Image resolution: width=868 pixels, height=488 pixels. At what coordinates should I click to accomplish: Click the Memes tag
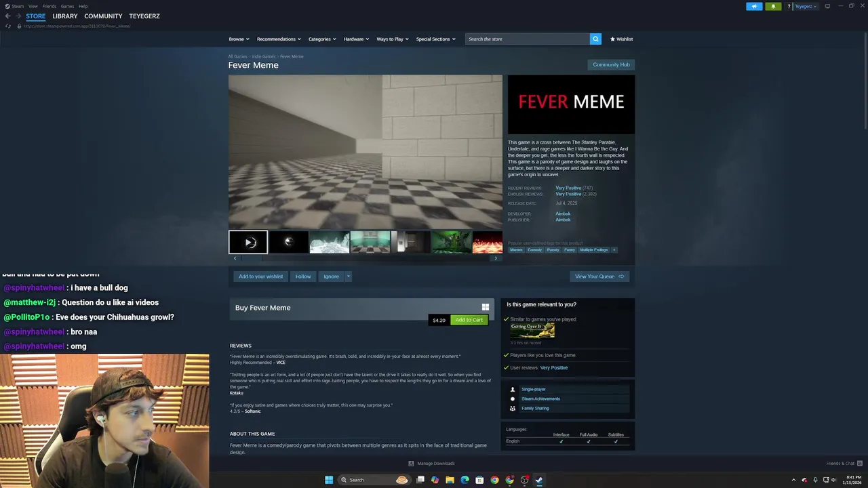coord(516,249)
